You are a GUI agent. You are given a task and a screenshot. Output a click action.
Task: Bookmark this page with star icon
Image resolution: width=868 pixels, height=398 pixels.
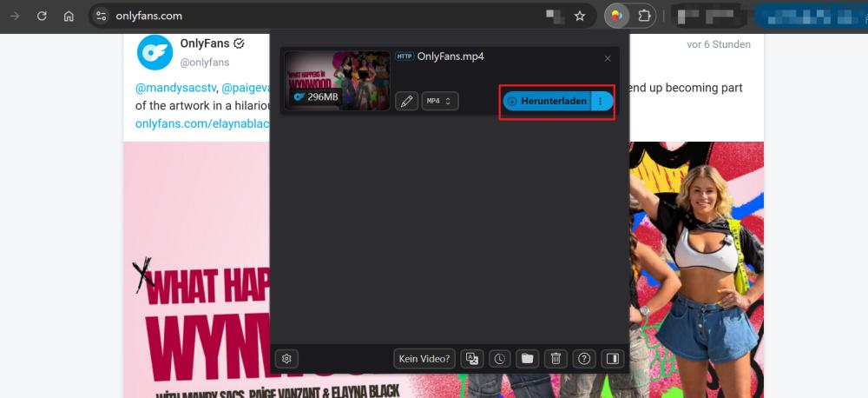point(580,16)
